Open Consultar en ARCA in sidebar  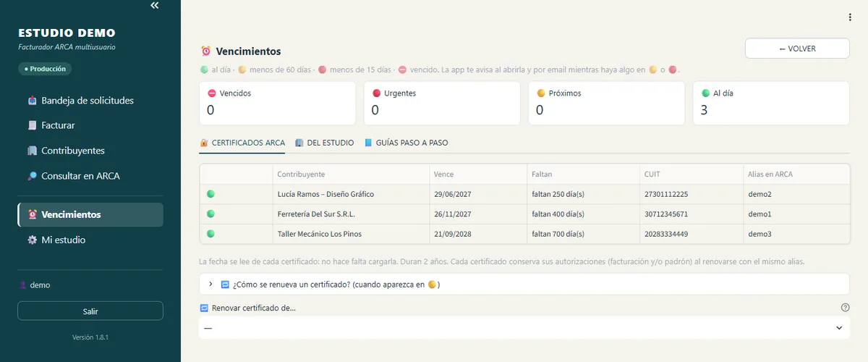[x=90, y=176]
